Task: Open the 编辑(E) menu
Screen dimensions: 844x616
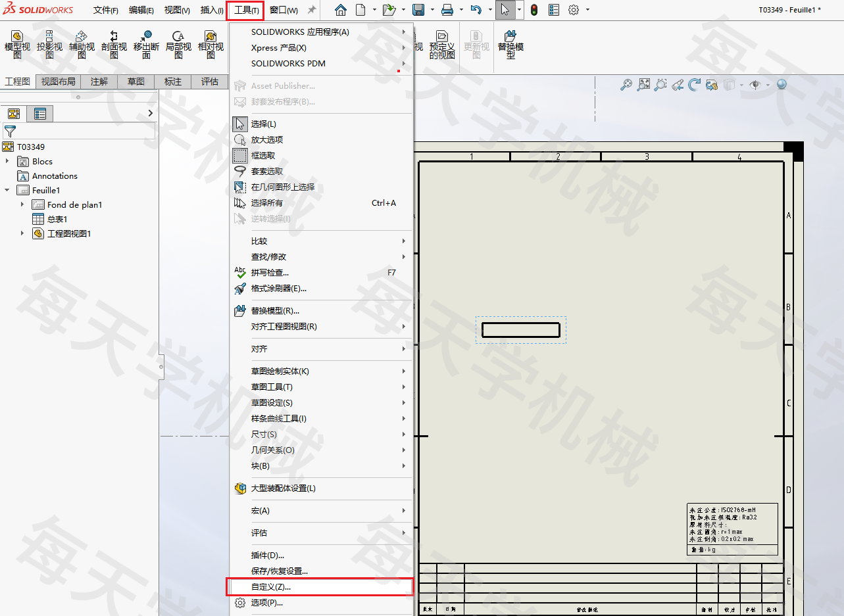Action: 141,10
